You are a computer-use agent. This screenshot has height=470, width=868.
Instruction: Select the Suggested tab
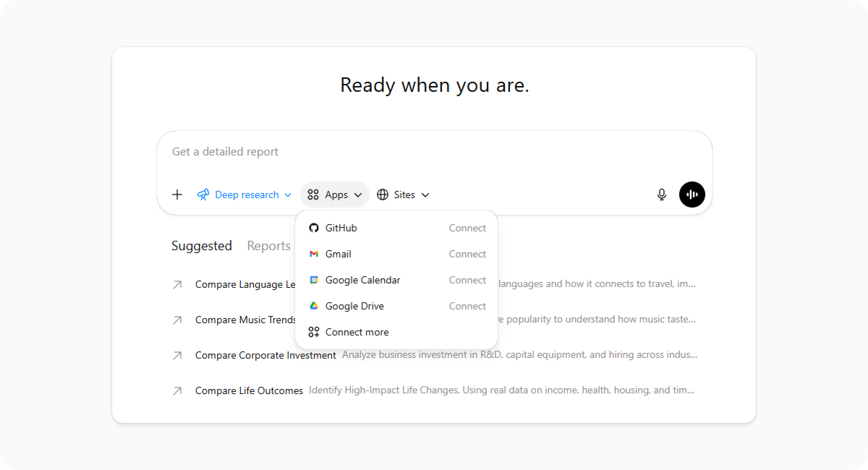(201, 246)
